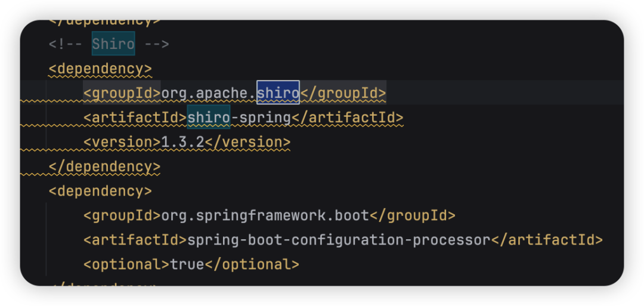Click the closing dependency tag below version
This screenshot has height=306, width=644.
(x=104, y=166)
